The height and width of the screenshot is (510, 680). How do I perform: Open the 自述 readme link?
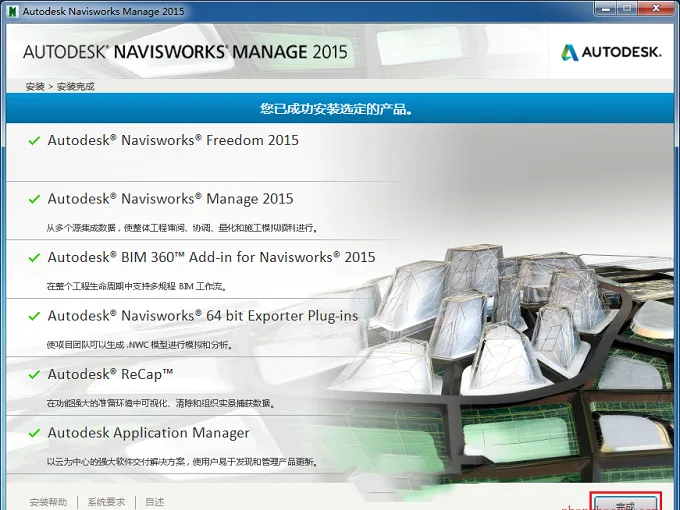point(155,502)
